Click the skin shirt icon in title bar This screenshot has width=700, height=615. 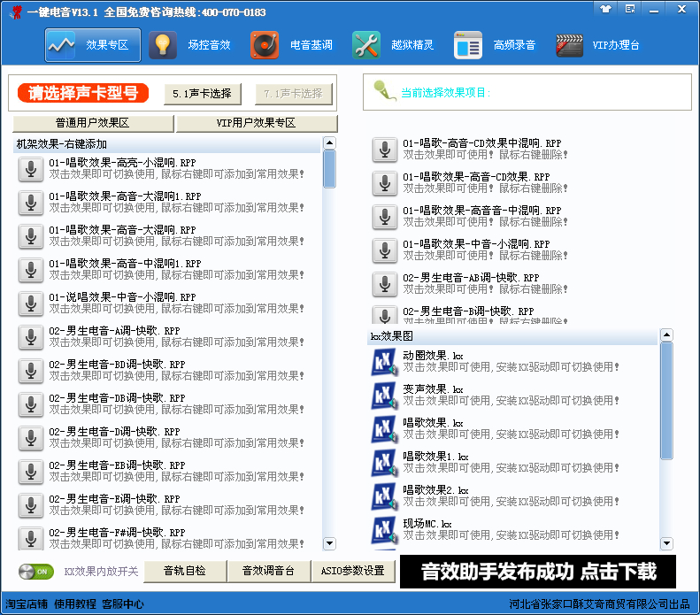(605, 9)
